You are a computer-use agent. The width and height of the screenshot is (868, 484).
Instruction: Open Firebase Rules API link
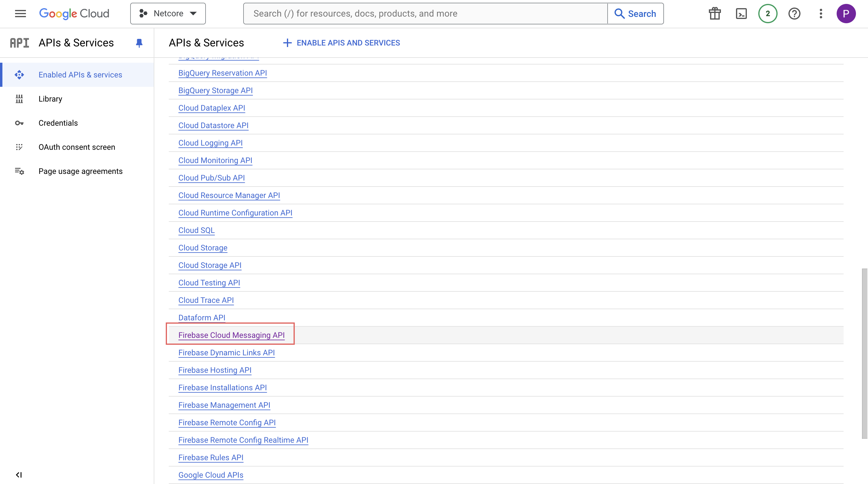pos(211,458)
